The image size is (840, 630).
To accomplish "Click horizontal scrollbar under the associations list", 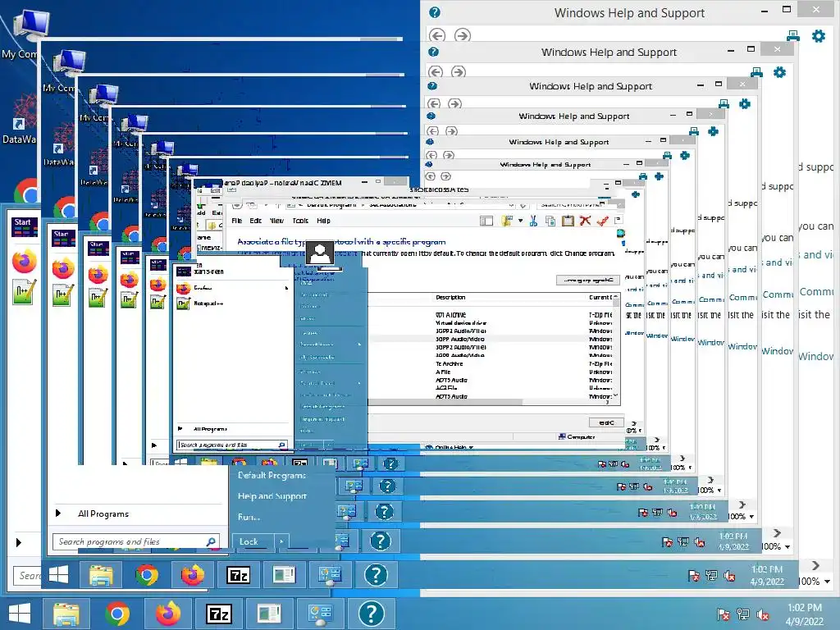I will [x=445, y=402].
